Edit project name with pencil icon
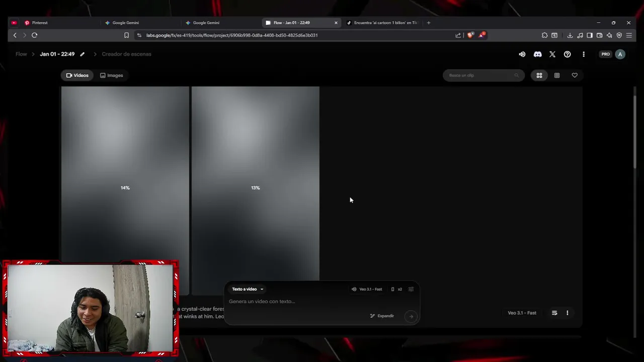Viewport: 644px width, 362px height. (83, 54)
